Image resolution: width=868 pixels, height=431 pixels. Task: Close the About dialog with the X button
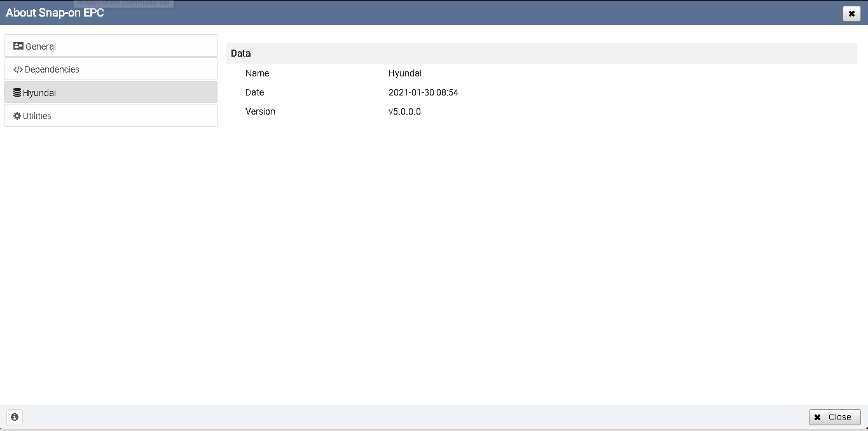[x=851, y=13]
